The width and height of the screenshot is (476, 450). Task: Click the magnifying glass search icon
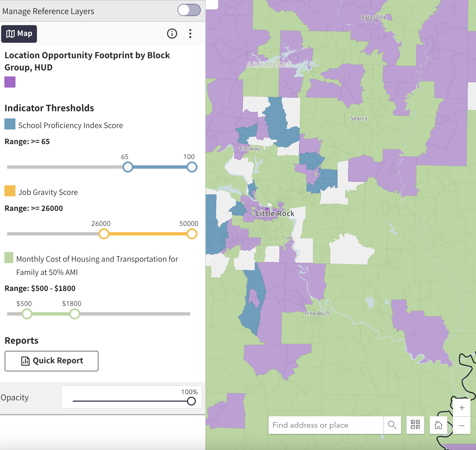(392, 425)
